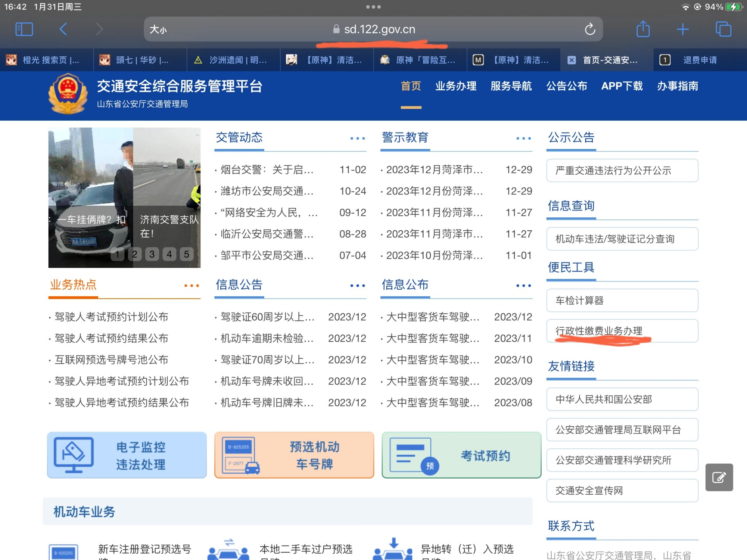Switch to 退费申请 browser tab
This screenshot has width=747, height=560.
(700, 60)
